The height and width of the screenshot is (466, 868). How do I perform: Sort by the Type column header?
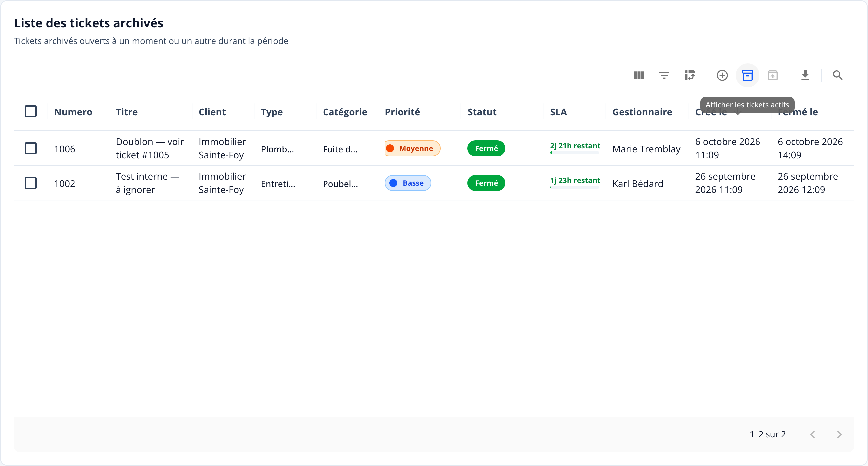pyautogui.click(x=272, y=112)
